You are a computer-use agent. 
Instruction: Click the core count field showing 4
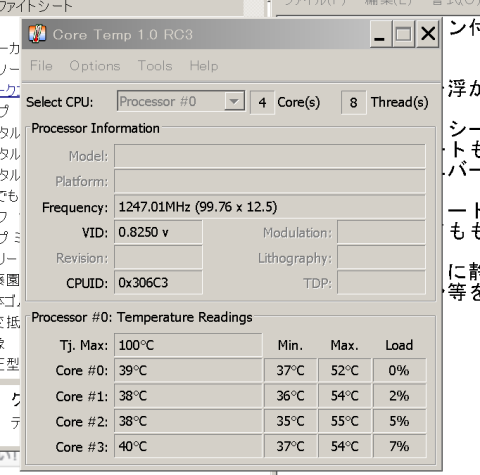[262, 102]
